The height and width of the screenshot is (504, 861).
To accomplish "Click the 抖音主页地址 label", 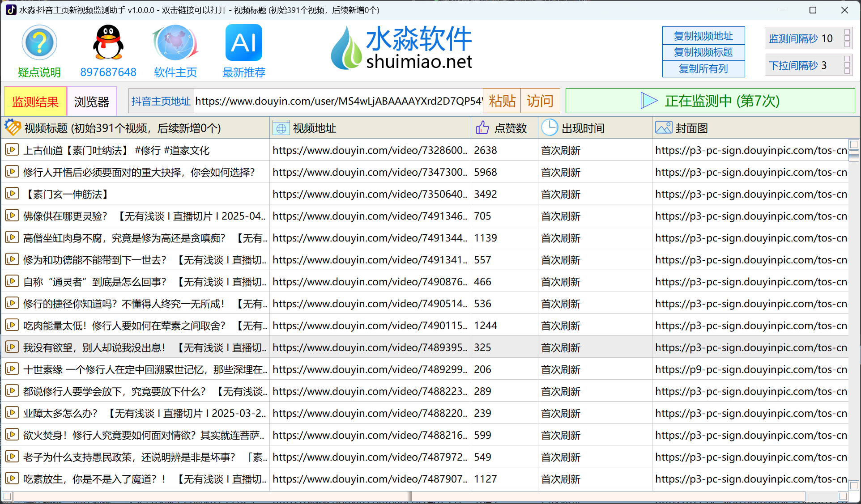I will coord(161,101).
